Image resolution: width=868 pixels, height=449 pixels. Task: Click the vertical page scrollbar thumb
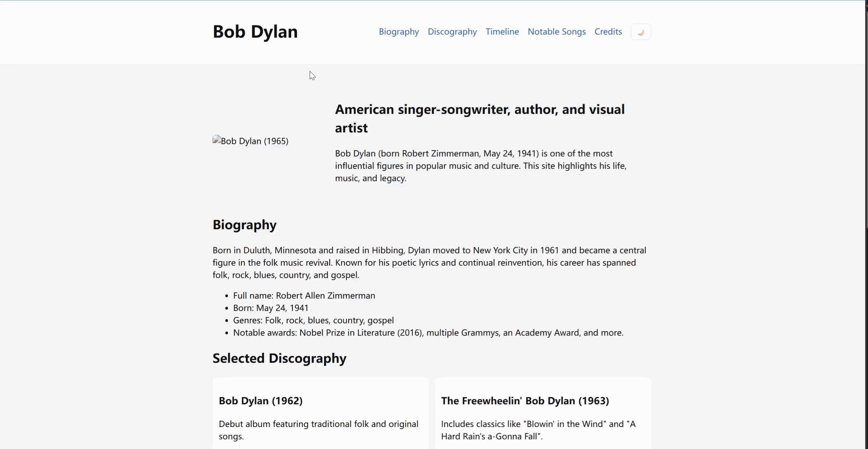pos(866,120)
